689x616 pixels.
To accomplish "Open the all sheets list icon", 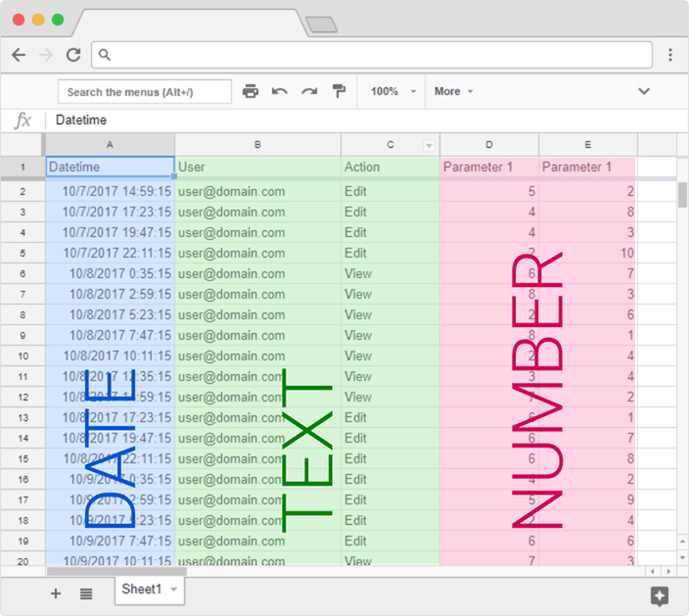I will (86, 594).
